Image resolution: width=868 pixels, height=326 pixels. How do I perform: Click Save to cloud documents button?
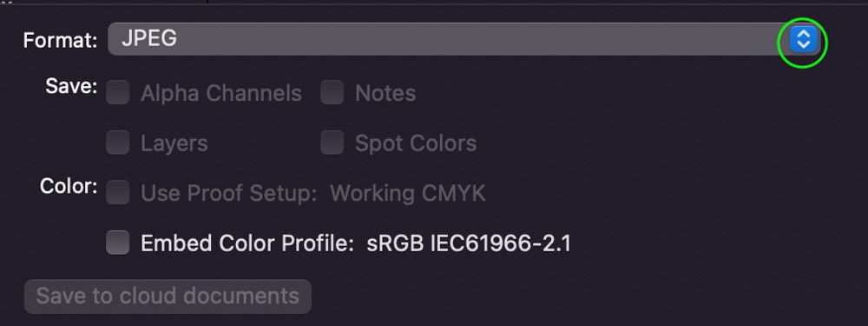(x=168, y=296)
